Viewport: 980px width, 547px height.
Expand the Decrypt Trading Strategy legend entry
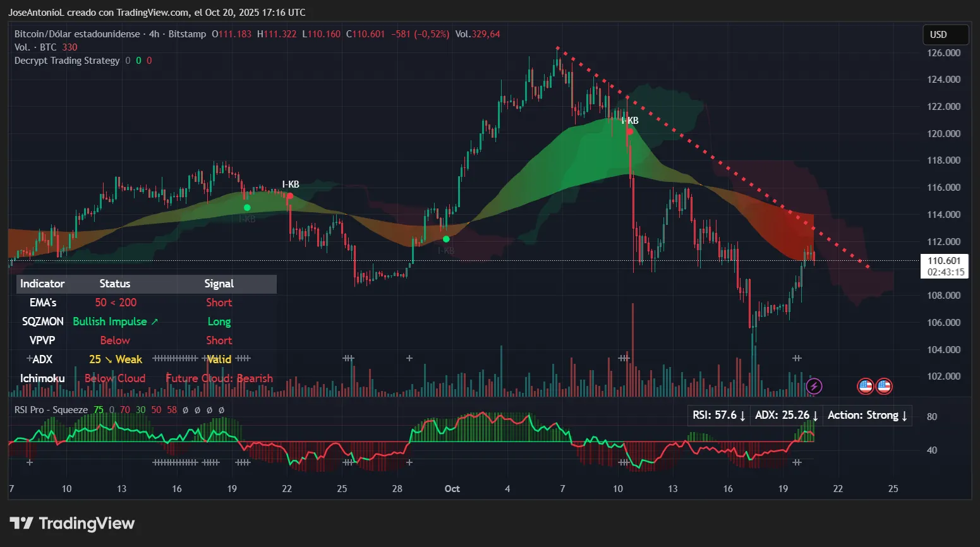67,60
